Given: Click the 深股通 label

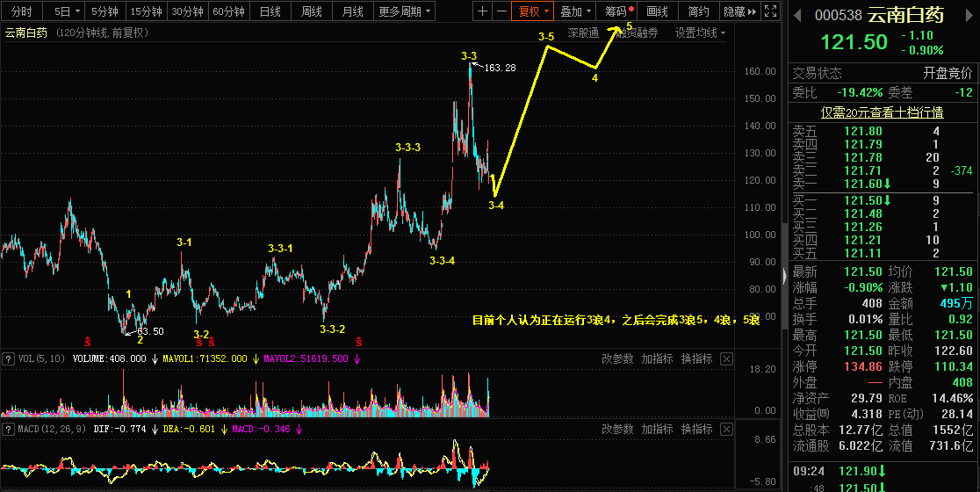Looking at the screenshot, I should pos(583,33).
